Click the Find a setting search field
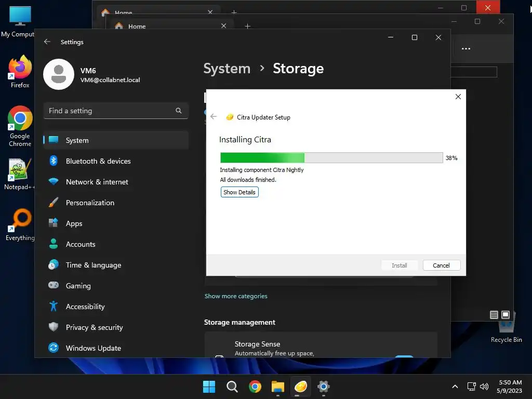Screen dimensions: 532x399 point(116,111)
